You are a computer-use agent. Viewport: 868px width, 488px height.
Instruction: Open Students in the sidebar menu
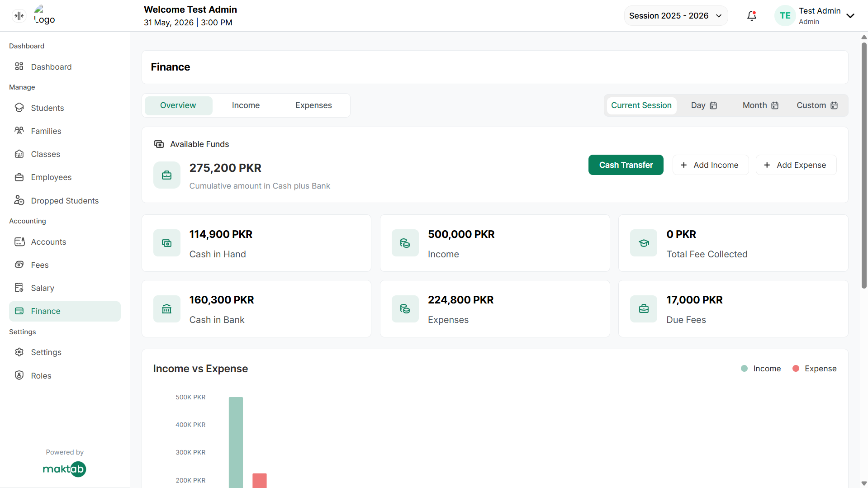[65, 108]
